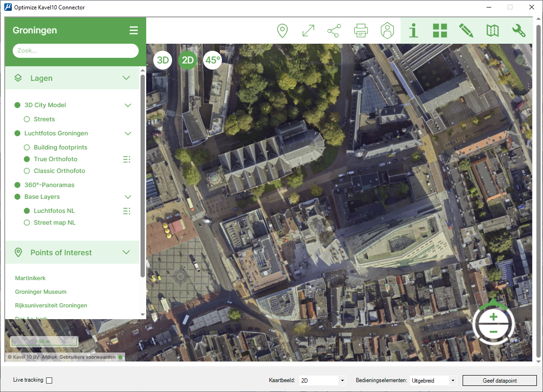Click the Geef datapoint button
543x392 pixels.
click(500, 381)
